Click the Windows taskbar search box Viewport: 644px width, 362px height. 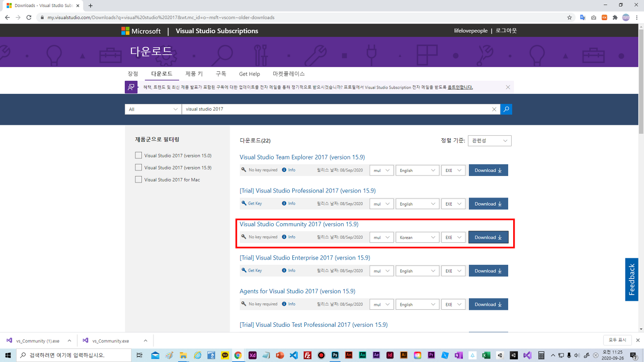tap(73, 355)
